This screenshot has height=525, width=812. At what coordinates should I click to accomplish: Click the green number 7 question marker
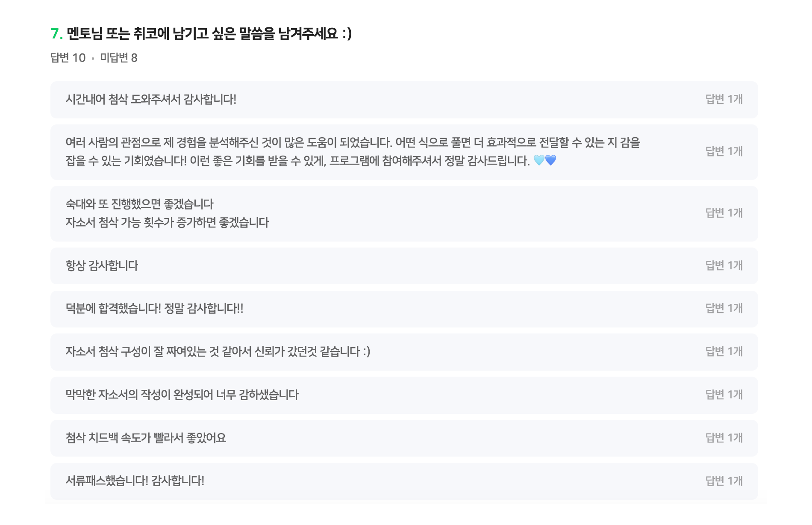point(55,33)
